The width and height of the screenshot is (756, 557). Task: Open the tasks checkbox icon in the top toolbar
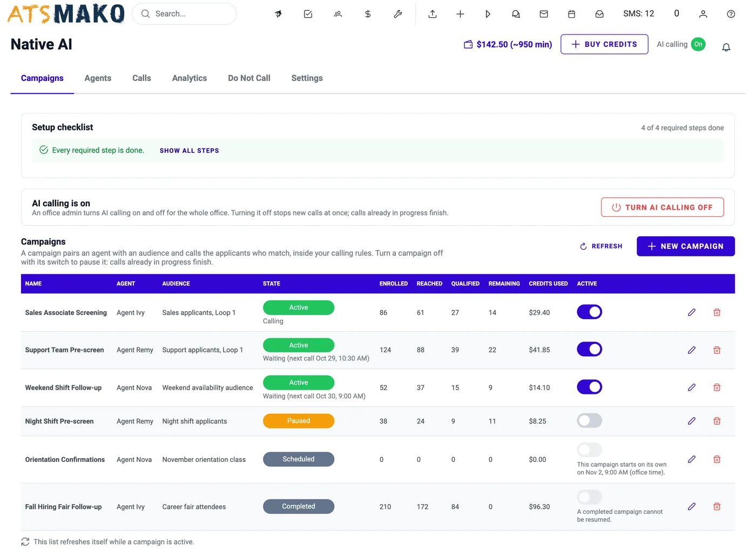(308, 14)
